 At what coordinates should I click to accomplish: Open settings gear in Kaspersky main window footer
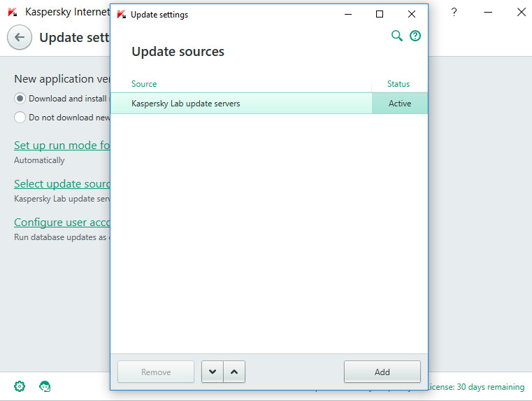20,386
